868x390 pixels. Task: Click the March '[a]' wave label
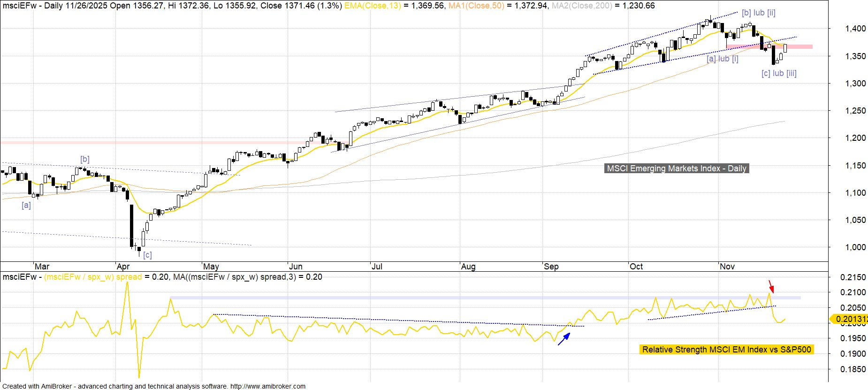pyautogui.click(x=26, y=205)
